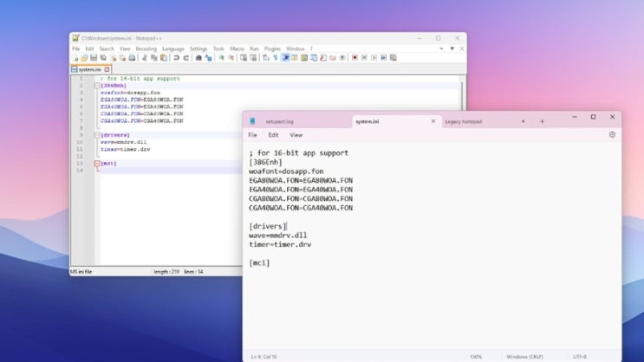Image resolution: width=644 pixels, height=362 pixels.
Task: Open Find with the binoculars icon
Action: point(198,58)
